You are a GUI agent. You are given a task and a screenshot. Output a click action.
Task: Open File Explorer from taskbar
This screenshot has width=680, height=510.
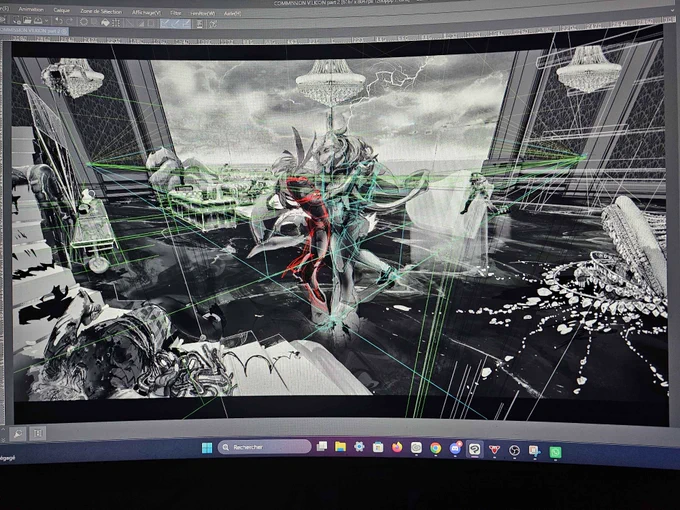coord(340,446)
